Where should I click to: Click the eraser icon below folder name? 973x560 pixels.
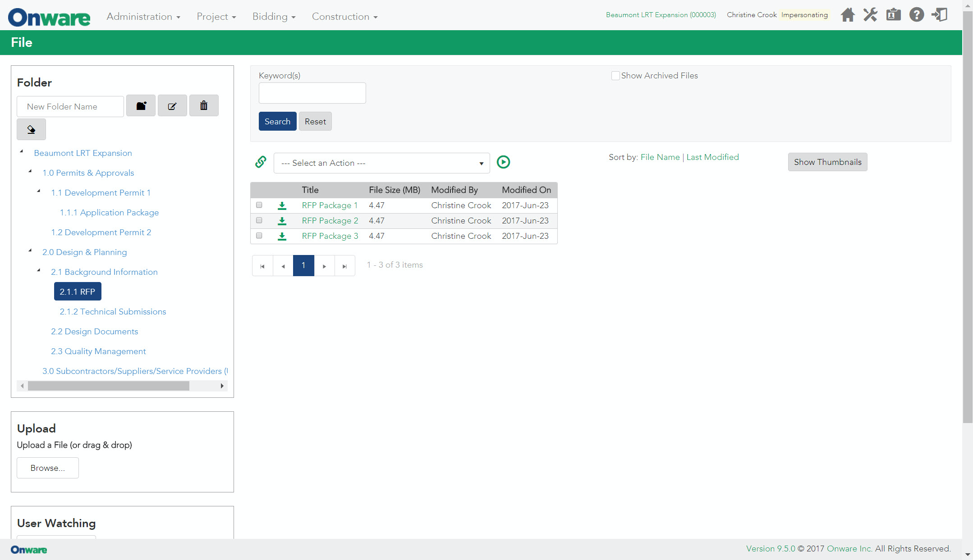point(31,130)
